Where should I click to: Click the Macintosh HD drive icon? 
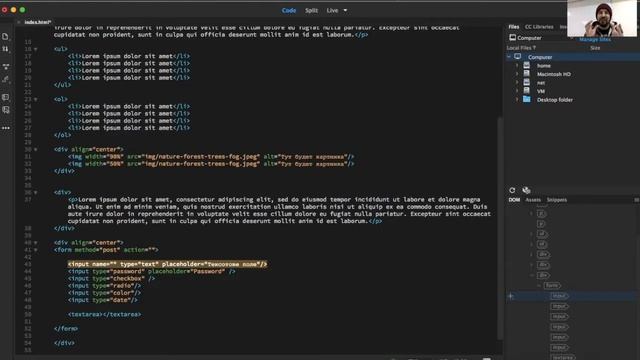[x=527, y=74]
